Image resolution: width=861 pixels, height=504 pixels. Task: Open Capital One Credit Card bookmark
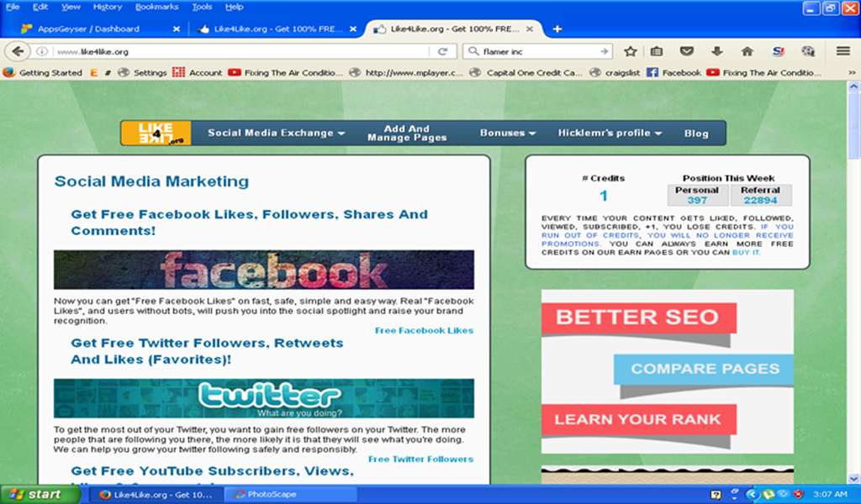pos(526,72)
